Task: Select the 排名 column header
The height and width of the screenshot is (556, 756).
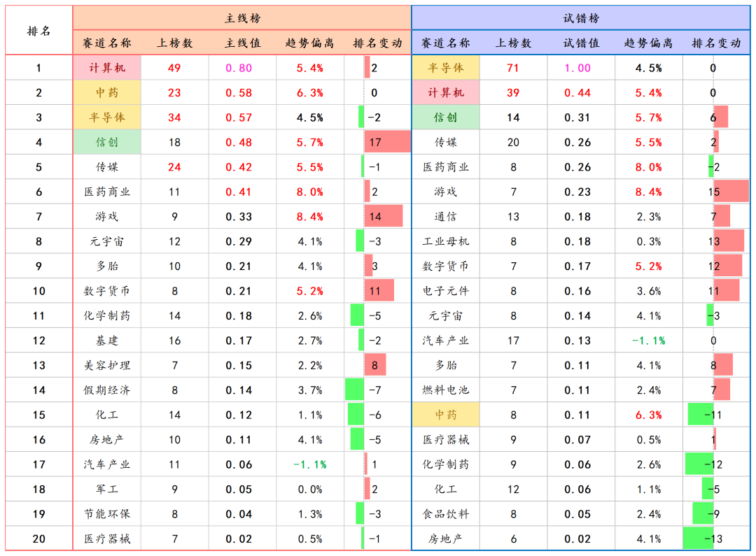Action: pyautogui.click(x=38, y=31)
